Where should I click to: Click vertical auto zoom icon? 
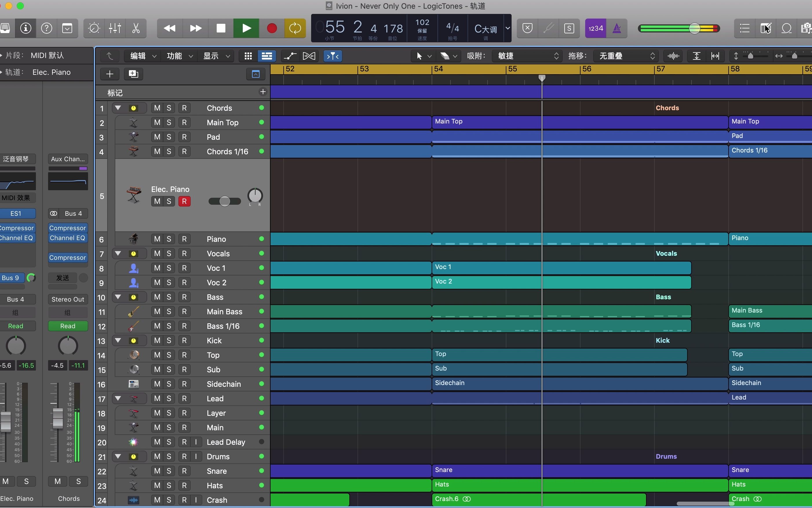[696, 56]
